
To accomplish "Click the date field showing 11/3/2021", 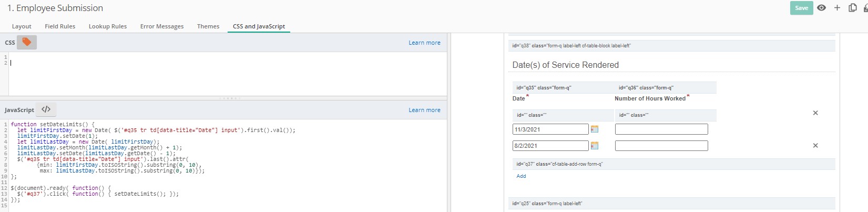I will tap(550, 129).
